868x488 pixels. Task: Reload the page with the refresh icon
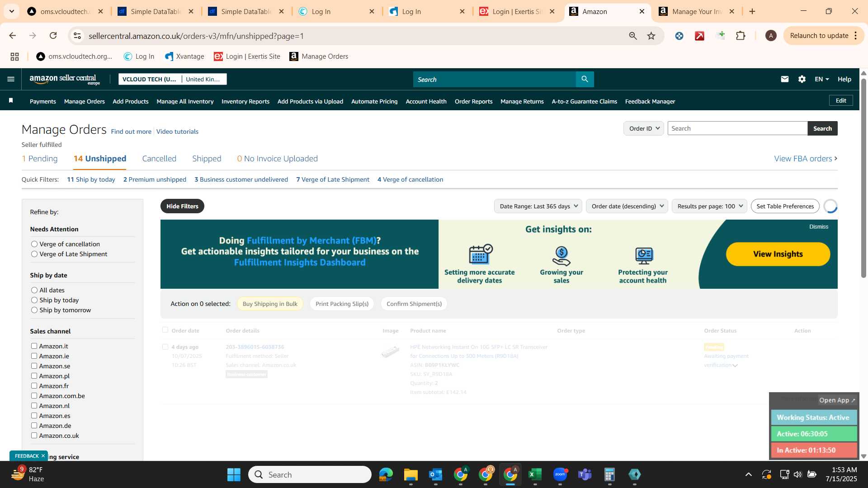pos(53,36)
